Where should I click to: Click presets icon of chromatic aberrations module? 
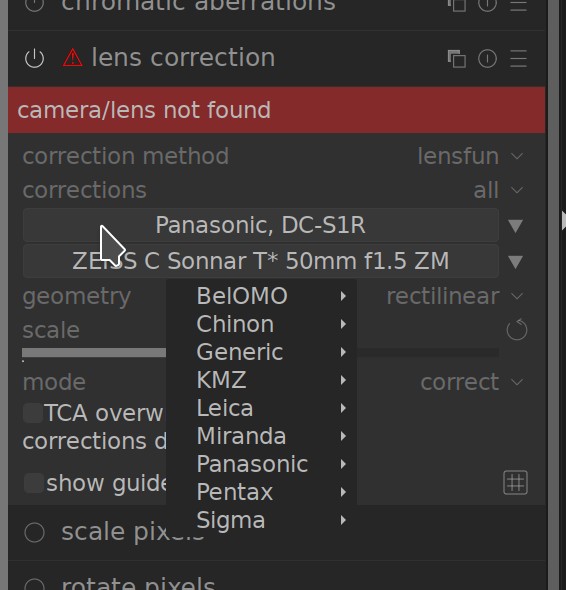518,5
